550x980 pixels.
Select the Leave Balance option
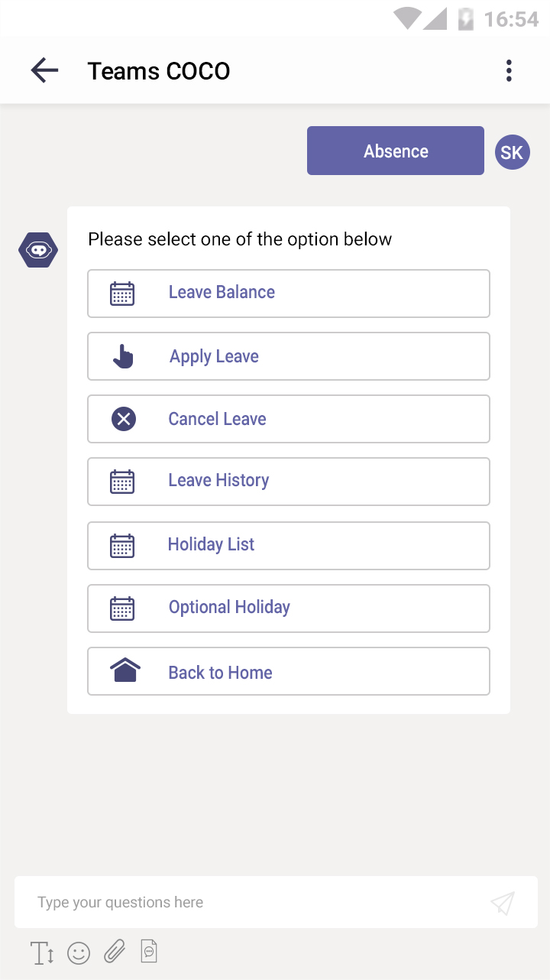(x=289, y=294)
